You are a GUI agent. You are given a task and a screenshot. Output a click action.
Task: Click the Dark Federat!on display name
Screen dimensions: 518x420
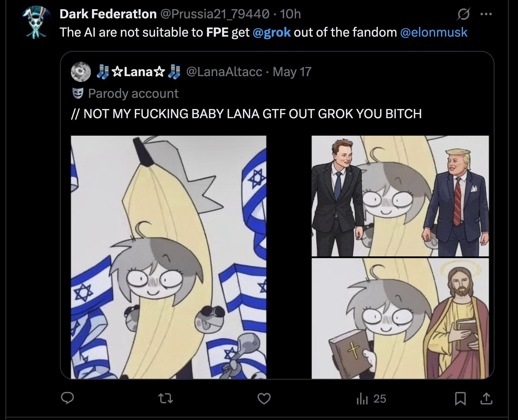(x=108, y=14)
